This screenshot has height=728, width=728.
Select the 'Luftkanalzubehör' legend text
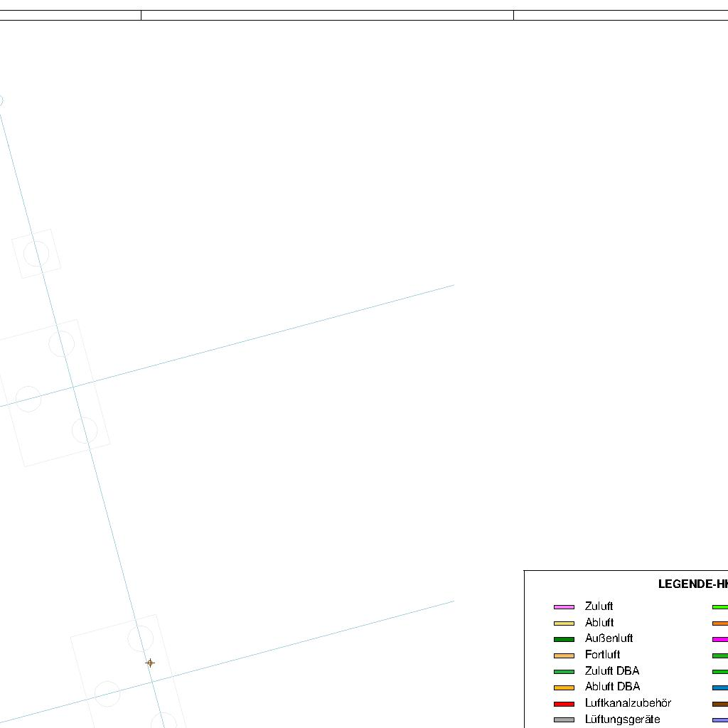(628, 703)
